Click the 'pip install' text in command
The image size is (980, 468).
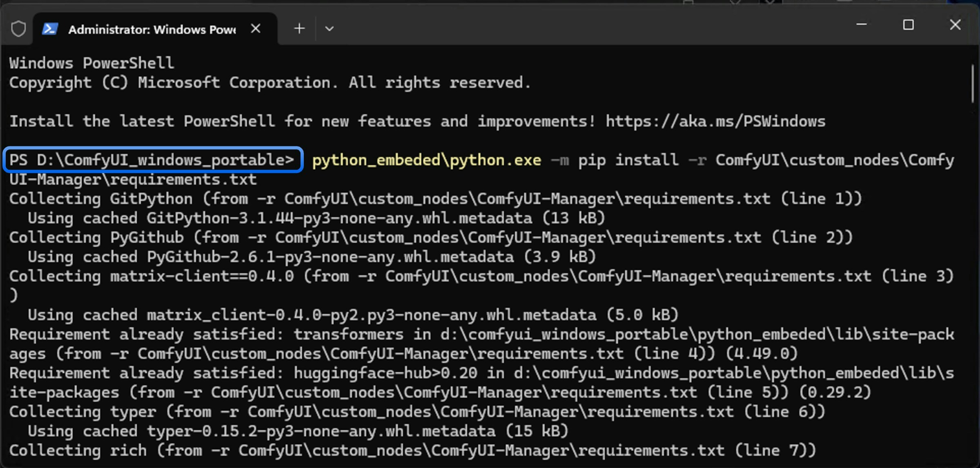click(x=628, y=160)
